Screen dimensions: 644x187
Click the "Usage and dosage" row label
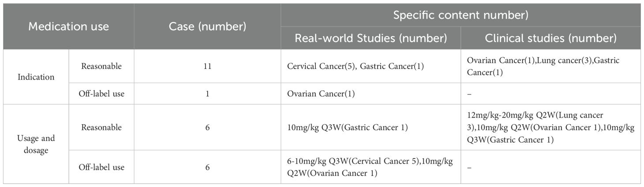click(36, 144)
